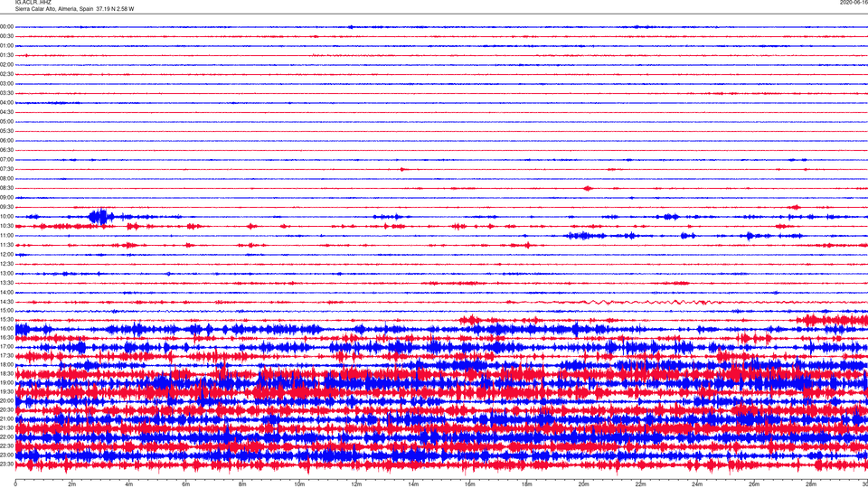Click the 09:30 time label
This screenshot has height=488, width=868.
pyautogui.click(x=6, y=207)
